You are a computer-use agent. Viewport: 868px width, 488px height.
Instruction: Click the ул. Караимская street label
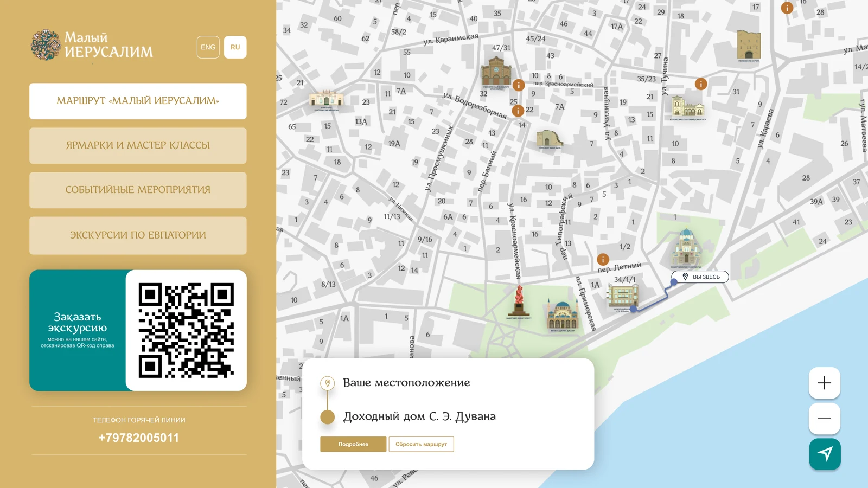(x=451, y=39)
